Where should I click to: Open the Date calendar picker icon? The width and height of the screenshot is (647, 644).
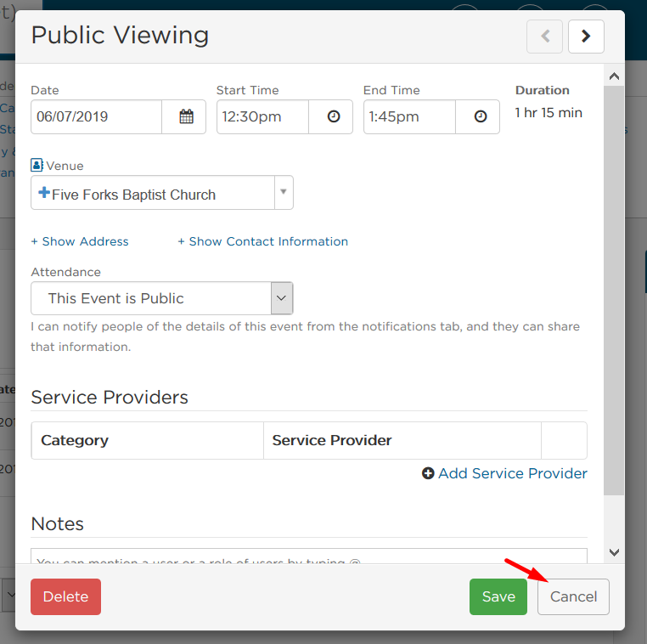[x=186, y=117]
